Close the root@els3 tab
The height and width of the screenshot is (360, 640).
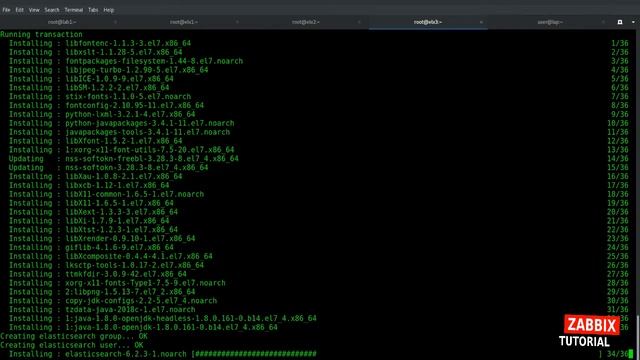[x=481, y=22]
